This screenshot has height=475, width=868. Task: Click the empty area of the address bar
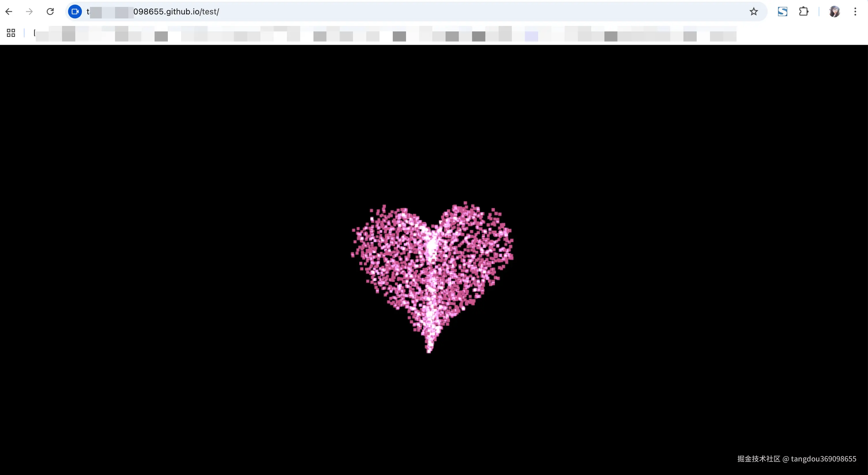point(472,12)
